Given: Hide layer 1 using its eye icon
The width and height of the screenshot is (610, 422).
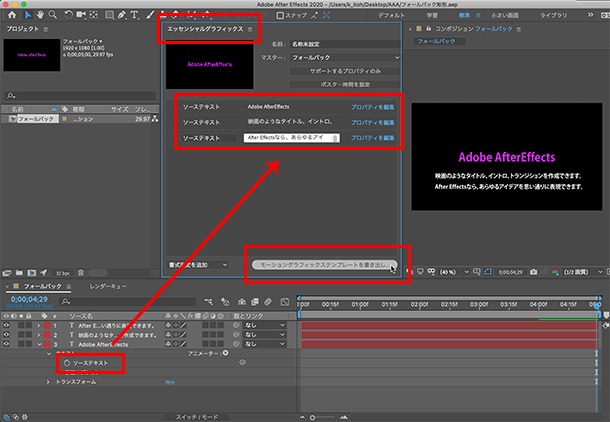Looking at the screenshot, I should coord(6,325).
